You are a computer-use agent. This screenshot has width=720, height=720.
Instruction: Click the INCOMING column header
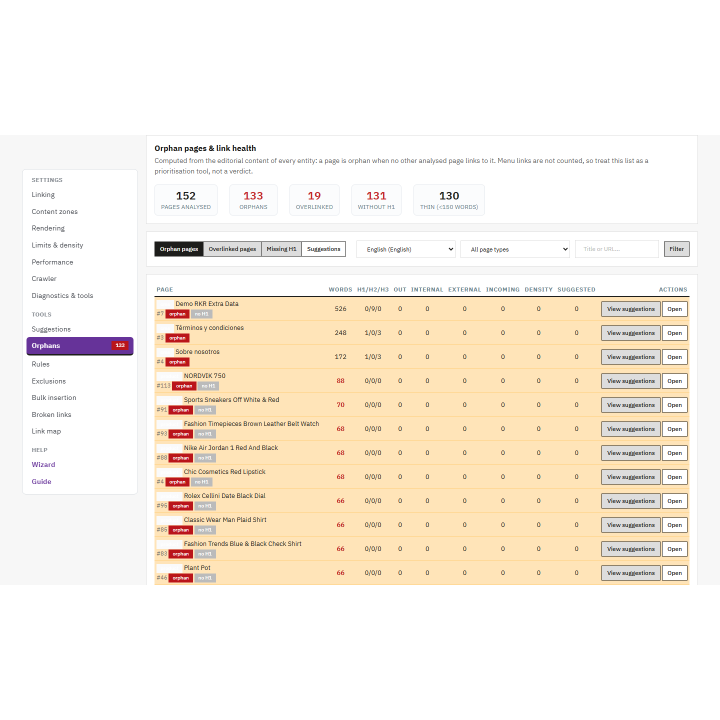click(503, 290)
